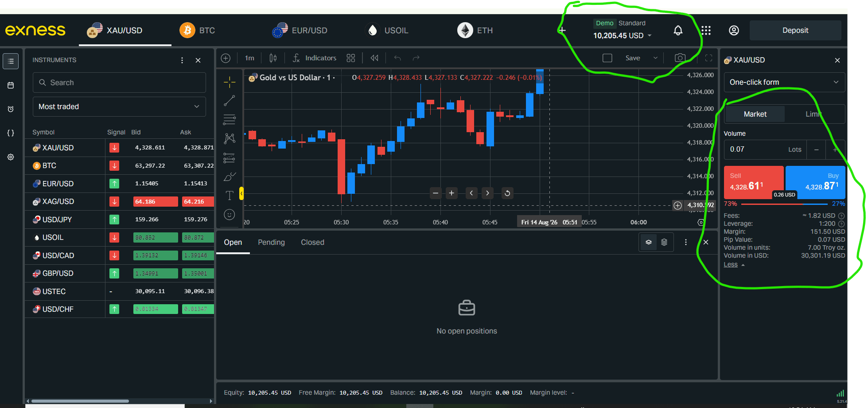Zoom out on the chart
Viewport: 868px width, 408px height.
[436, 193]
